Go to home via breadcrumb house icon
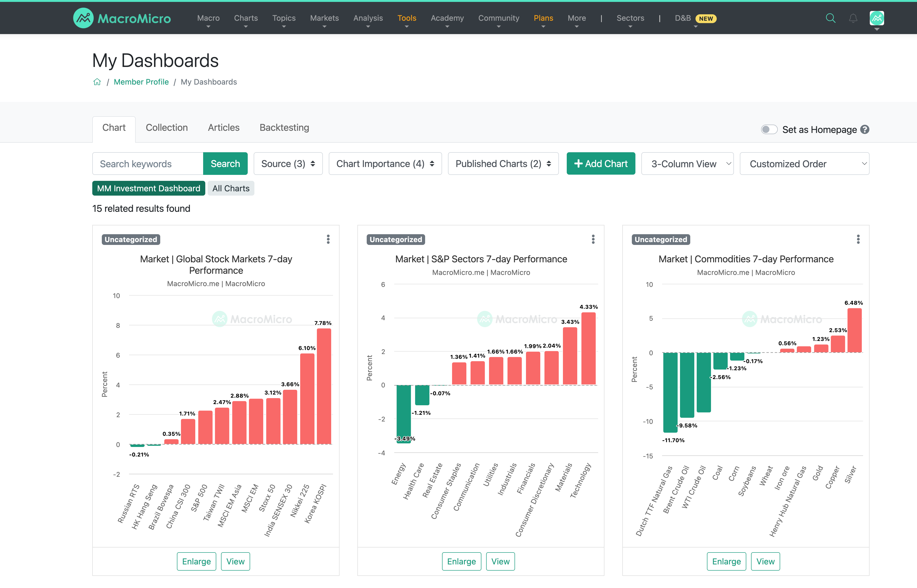Image resolution: width=917 pixels, height=588 pixels. coord(97,82)
